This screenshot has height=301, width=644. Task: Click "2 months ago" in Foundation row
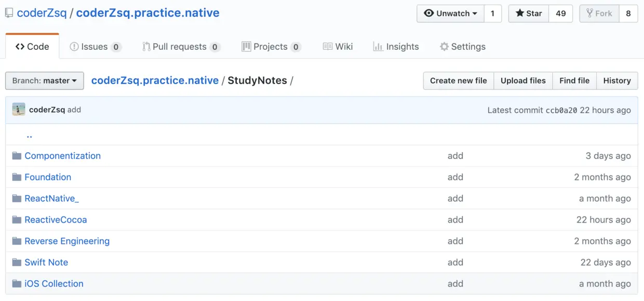tap(602, 177)
